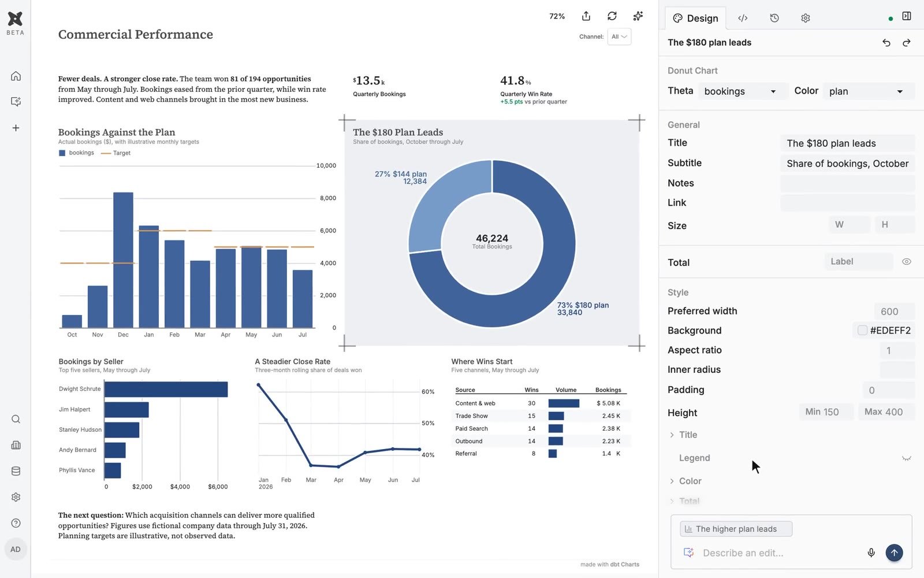The image size is (924, 578).
Task: Switch to the code tab
Action: pos(743,18)
